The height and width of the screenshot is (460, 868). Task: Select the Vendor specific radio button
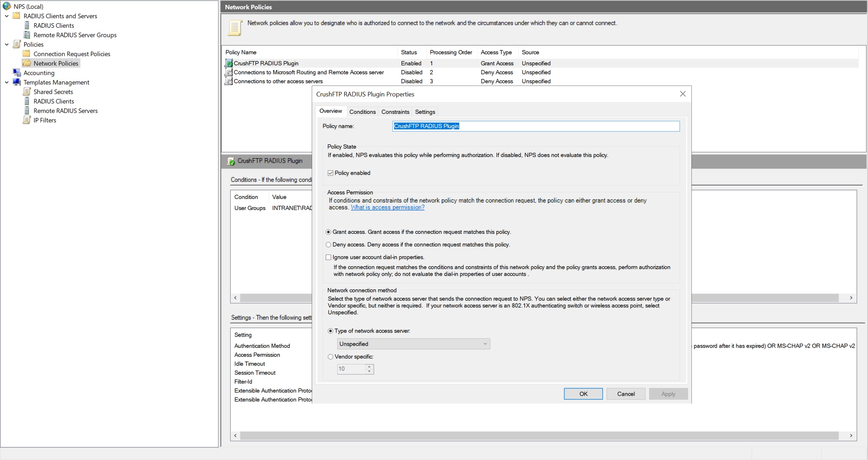(330, 357)
